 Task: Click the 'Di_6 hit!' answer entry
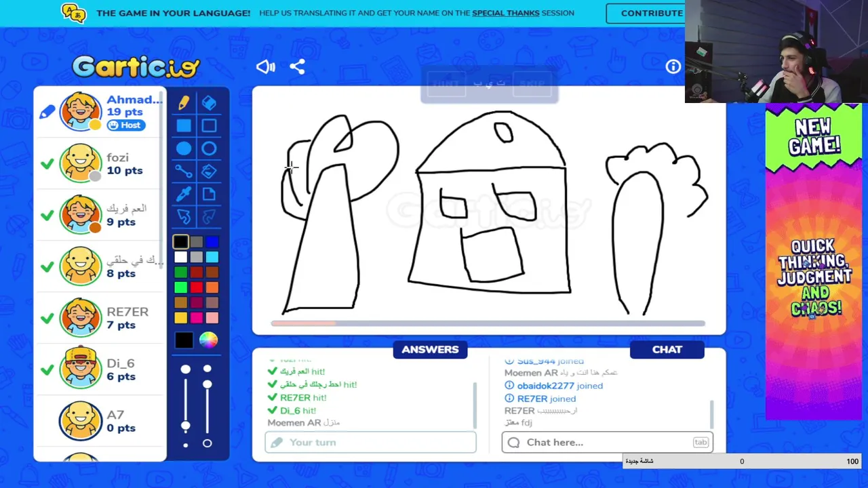click(292, 411)
